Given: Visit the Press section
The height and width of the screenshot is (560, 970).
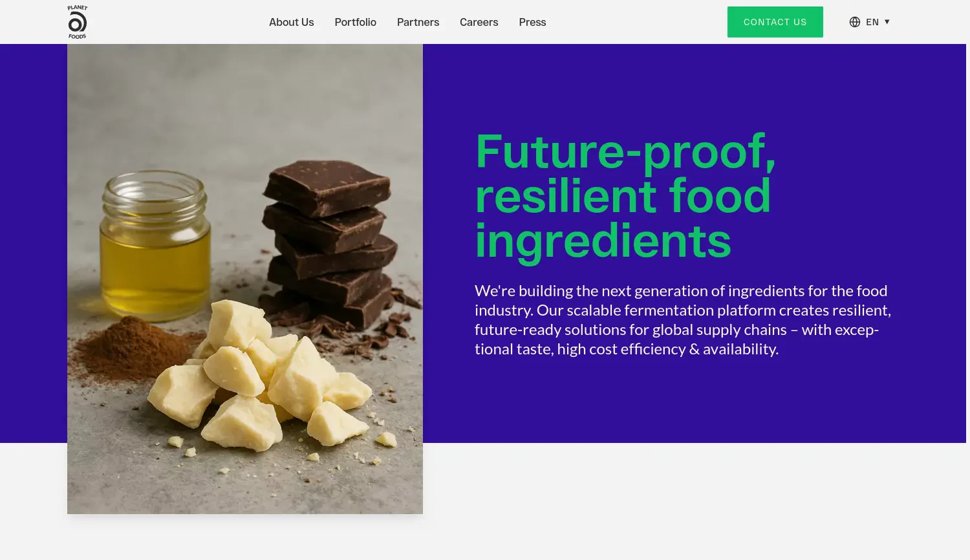Looking at the screenshot, I should (532, 21).
